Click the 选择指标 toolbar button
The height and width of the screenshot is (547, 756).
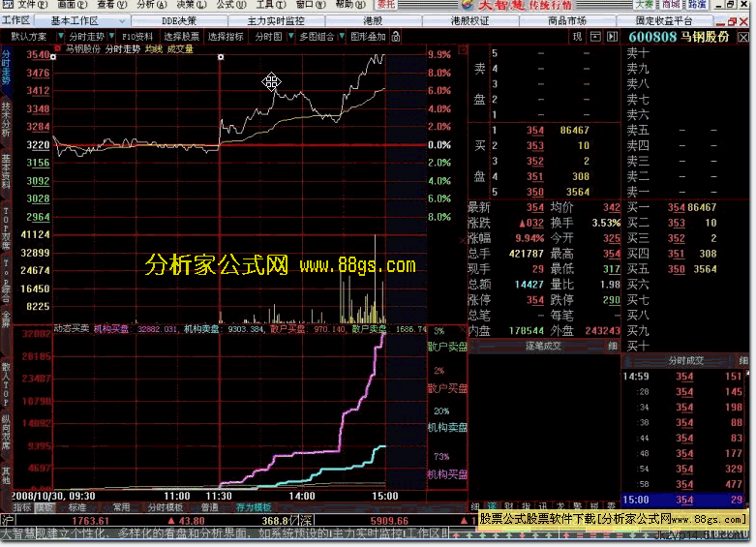pos(226,37)
